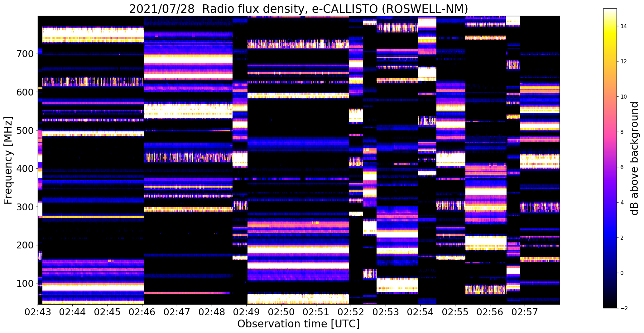Click the 02:52 time tick label

(x=351, y=312)
